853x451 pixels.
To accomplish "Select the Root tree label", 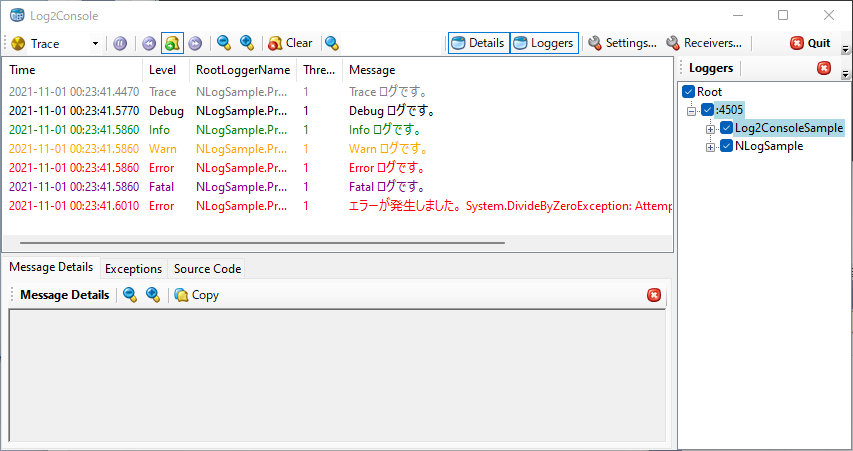I will pos(709,91).
